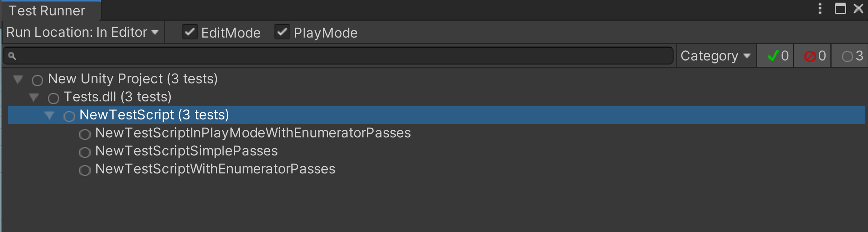Collapse the NewTestScript tree node

coord(49,115)
